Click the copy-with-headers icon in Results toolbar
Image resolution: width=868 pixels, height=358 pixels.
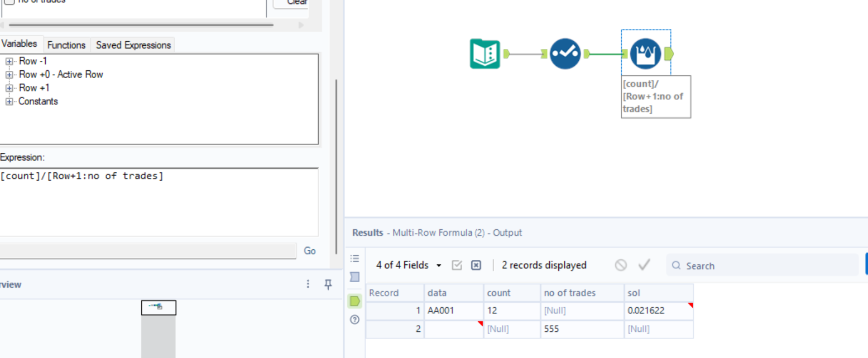[x=457, y=265]
